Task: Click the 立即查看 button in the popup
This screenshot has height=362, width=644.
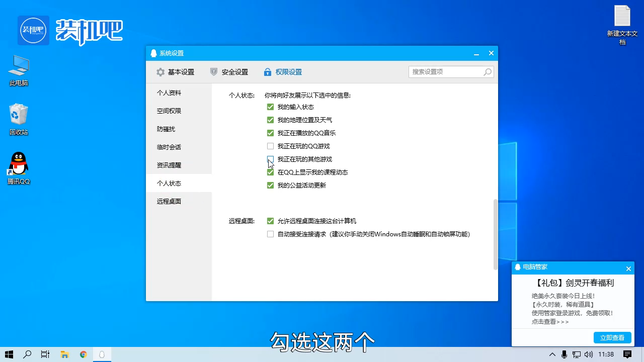Action: tap(612, 337)
